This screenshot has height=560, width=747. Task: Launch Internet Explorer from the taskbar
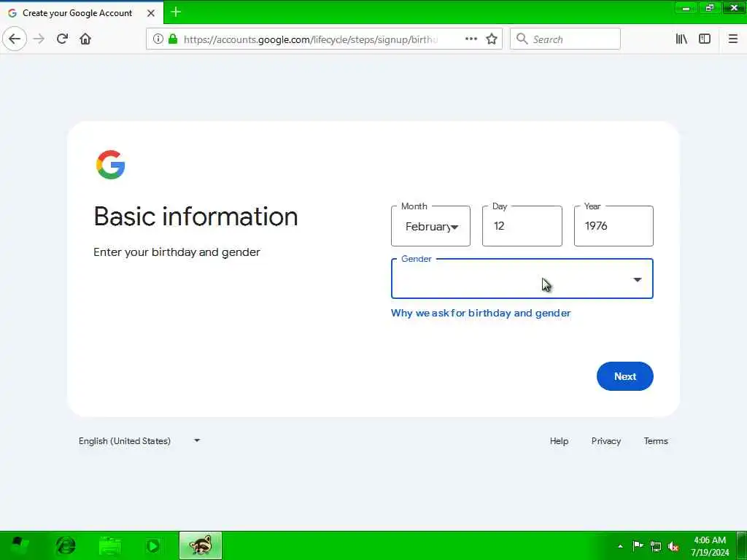click(x=66, y=545)
